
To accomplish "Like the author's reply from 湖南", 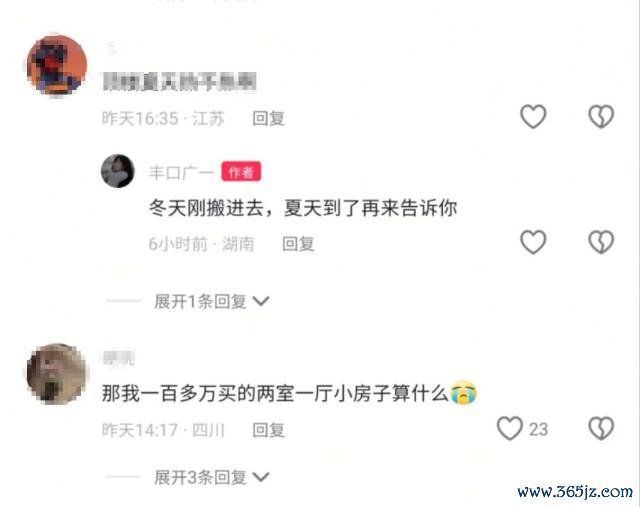I will [x=533, y=242].
